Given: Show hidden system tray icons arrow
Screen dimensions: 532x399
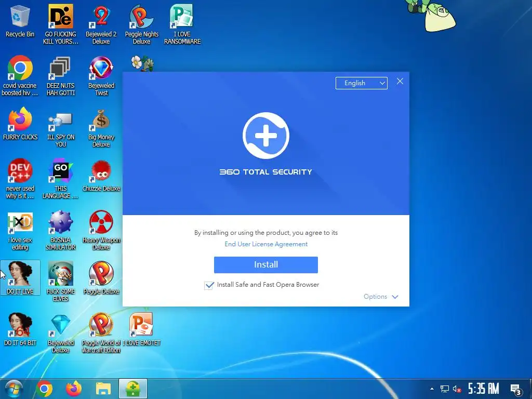Looking at the screenshot, I should pyautogui.click(x=432, y=389).
